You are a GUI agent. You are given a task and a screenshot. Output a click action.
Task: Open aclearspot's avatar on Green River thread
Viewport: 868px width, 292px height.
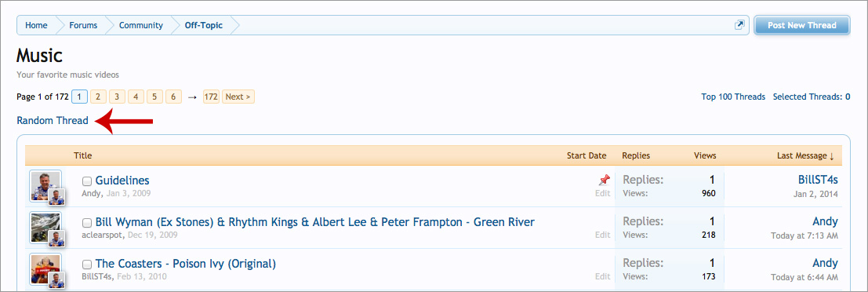point(45,227)
